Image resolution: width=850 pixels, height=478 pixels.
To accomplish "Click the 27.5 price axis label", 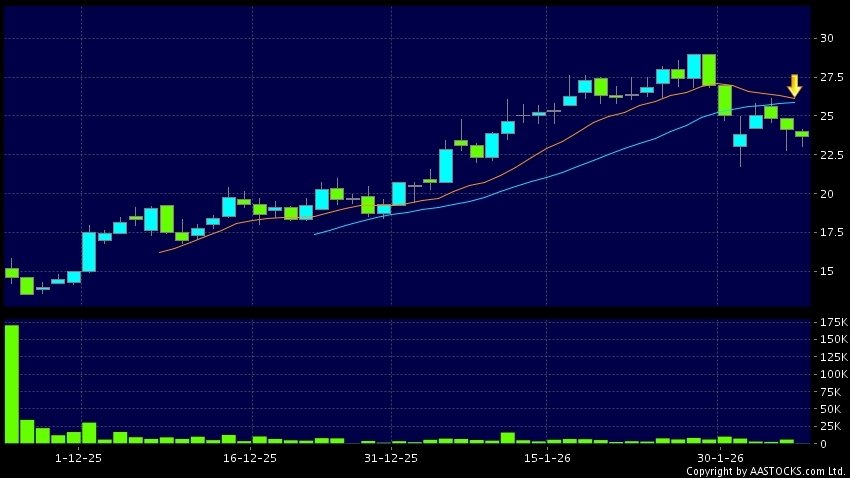I will (830, 78).
